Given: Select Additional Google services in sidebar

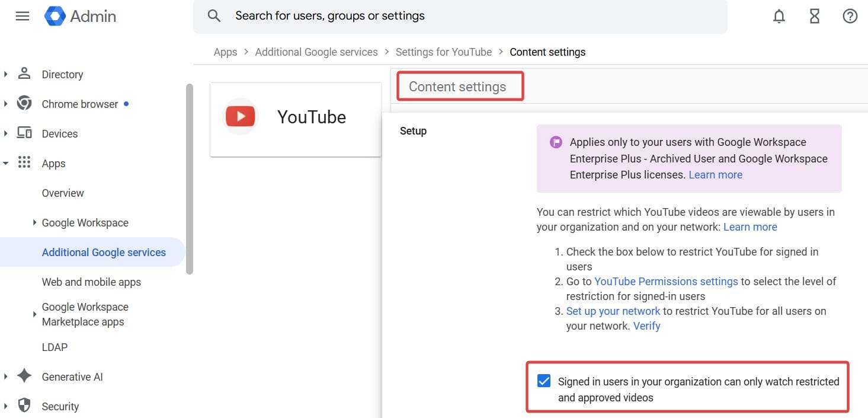Looking at the screenshot, I should [93, 252].
